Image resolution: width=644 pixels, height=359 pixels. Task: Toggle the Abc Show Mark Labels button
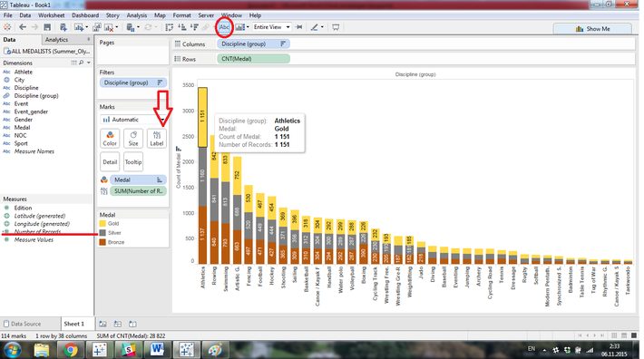[x=224, y=27]
